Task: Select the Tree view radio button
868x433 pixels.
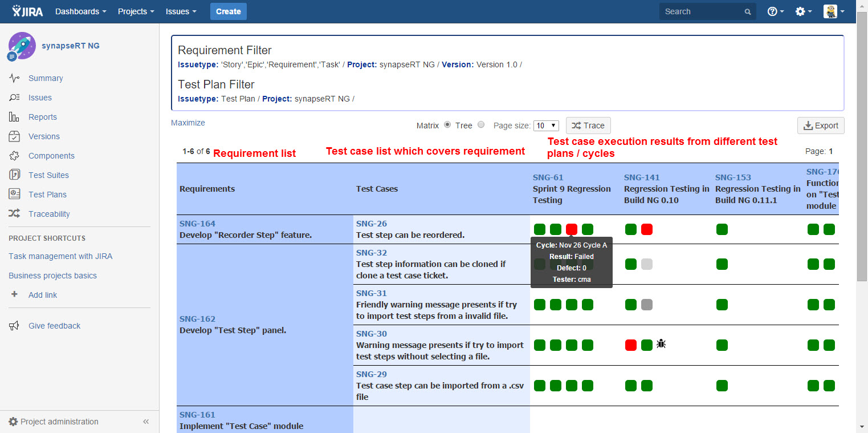Action: (x=481, y=125)
